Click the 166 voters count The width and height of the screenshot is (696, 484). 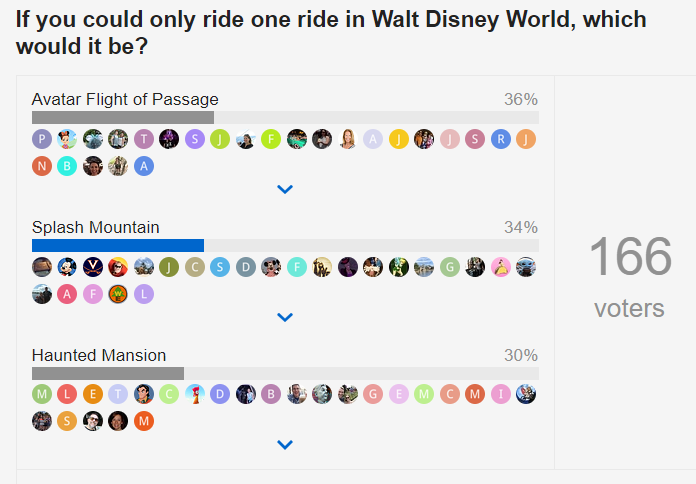coord(629,257)
